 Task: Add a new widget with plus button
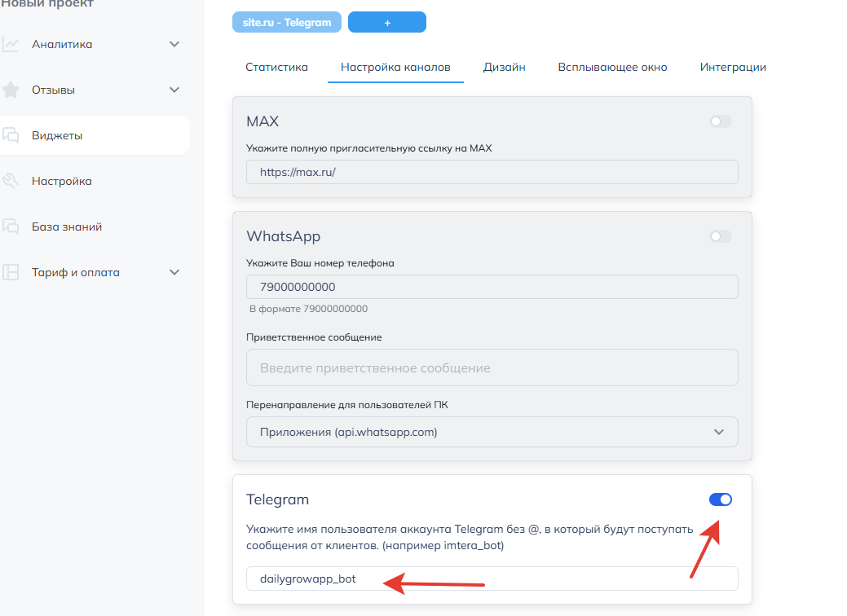(387, 23)
